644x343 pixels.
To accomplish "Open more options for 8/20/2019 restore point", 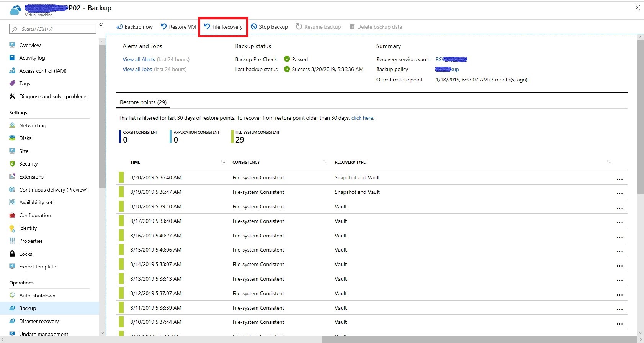I will coord(619,179).
